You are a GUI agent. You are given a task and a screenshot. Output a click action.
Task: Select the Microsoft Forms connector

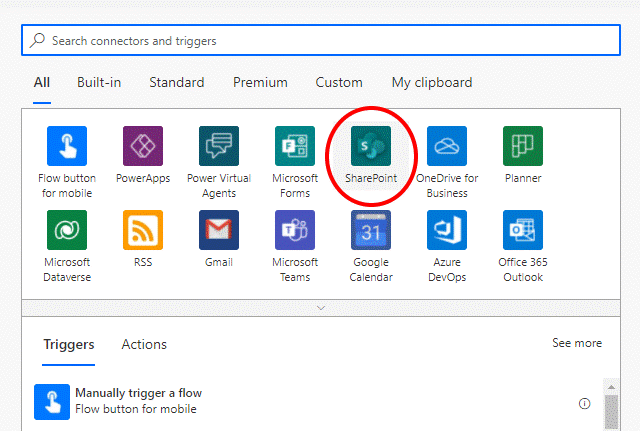click(295, 146)
